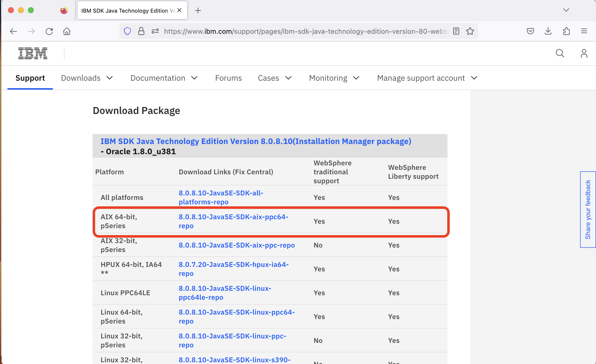Click the shield tracking protection icon
The height and width of the screenshot is (364, 596).
coord(127,31)
